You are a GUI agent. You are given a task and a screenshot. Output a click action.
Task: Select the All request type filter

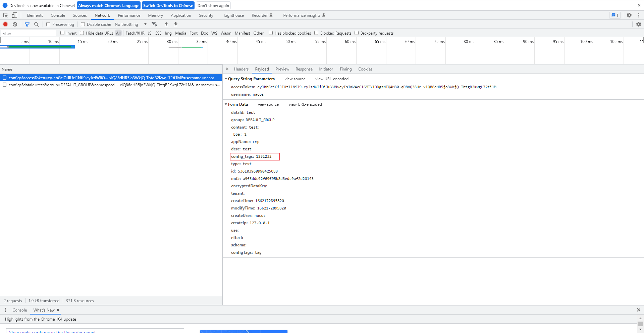coord(118,33)
